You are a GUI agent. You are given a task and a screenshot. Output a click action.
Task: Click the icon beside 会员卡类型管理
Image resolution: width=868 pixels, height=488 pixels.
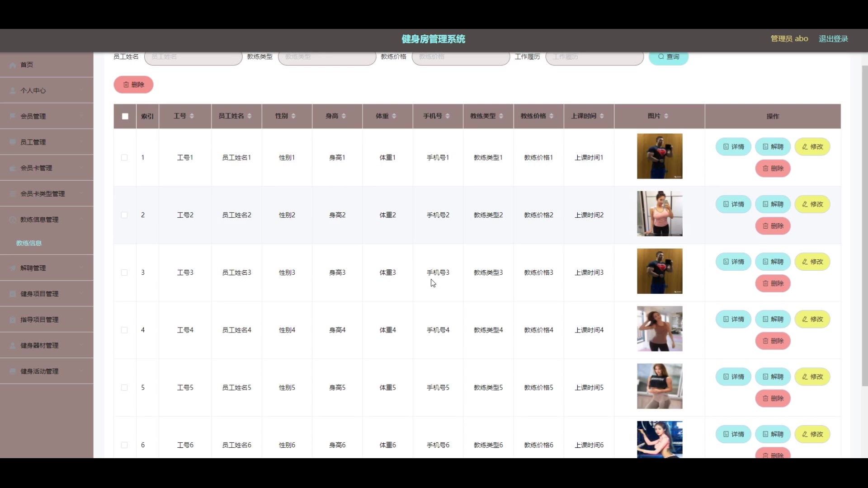click(x=13, y=194)
